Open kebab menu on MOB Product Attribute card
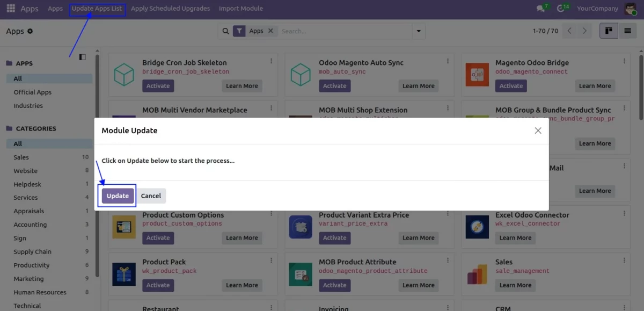Viewport: 644px width, 311px height. 448,261
